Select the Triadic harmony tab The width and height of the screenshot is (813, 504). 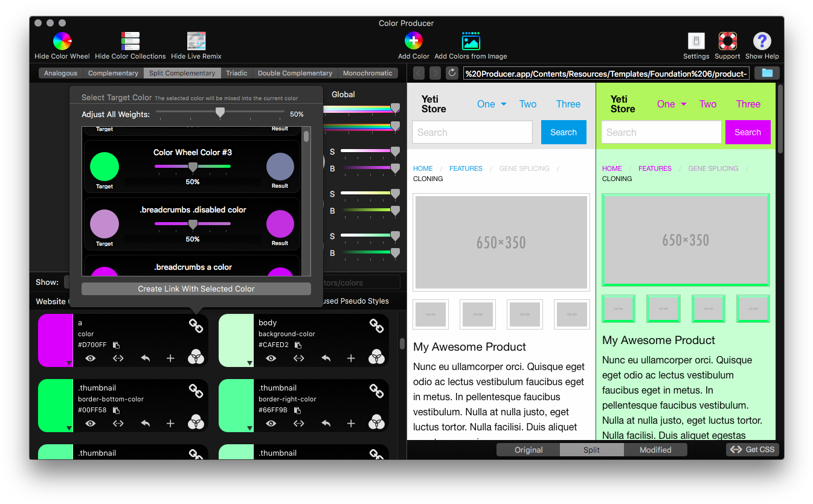(x=236, y=73)
